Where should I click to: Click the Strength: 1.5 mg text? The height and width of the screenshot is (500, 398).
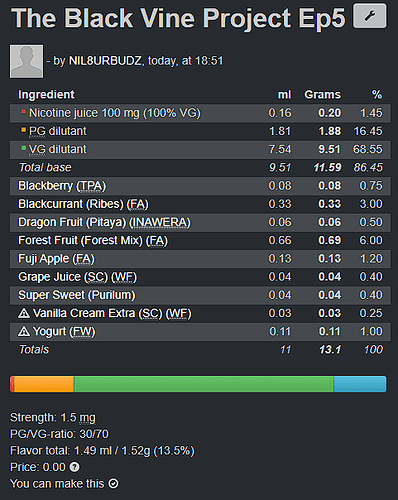click(53, 418)
